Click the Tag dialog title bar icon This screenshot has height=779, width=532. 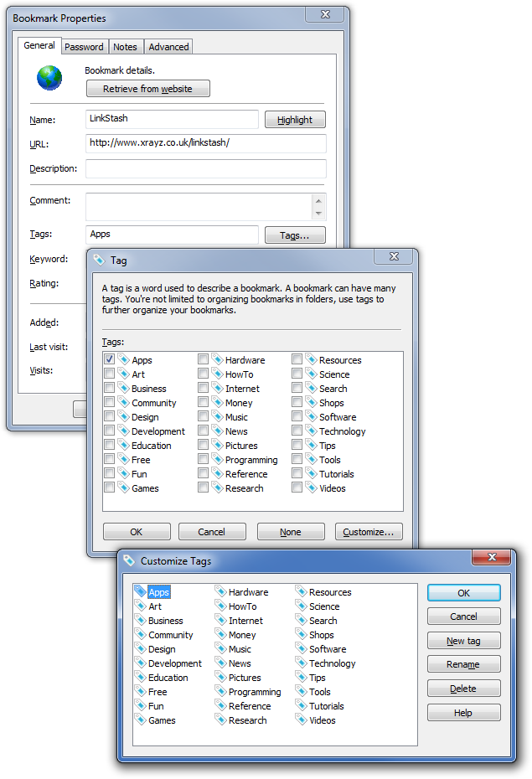99,261
